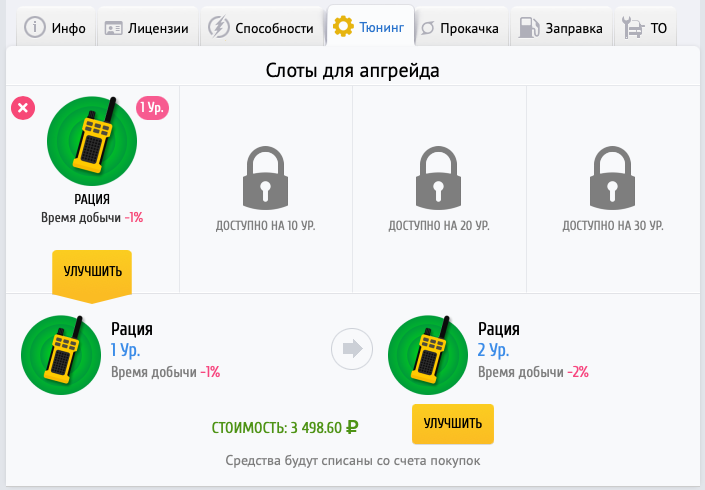Viewport: 705px width, 490px height.
Task: Click the padlock icon for level 20 slot
Action: [438, 178]
